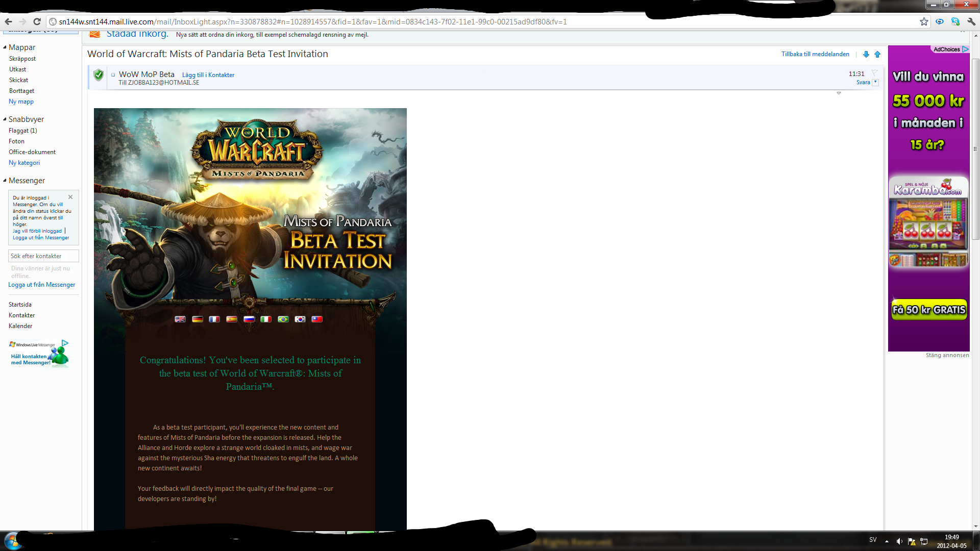Open Kalender in sidebar

20,326
